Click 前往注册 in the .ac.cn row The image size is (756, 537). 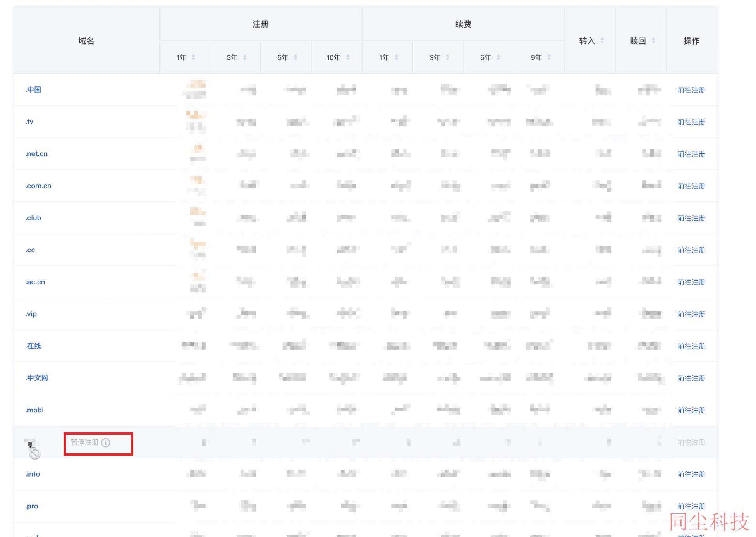[691, 282]
